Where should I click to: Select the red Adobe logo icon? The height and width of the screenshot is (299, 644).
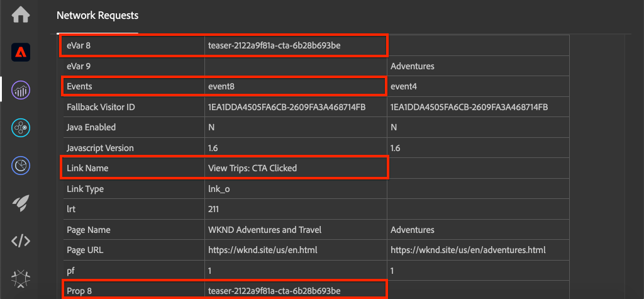click(x=21, y=52)
